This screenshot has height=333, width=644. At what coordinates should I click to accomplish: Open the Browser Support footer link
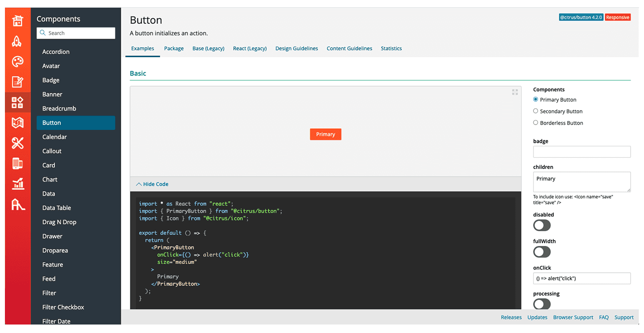pyautogui.click(x=573, y=317)
